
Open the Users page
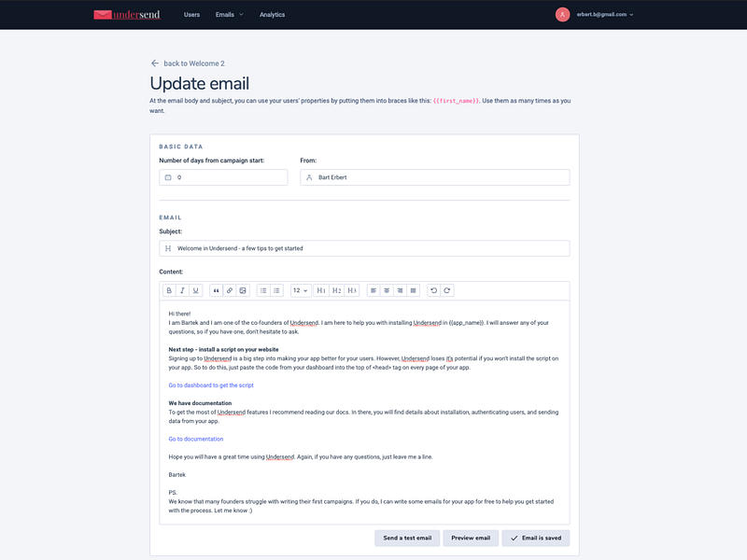pos(192,15)
